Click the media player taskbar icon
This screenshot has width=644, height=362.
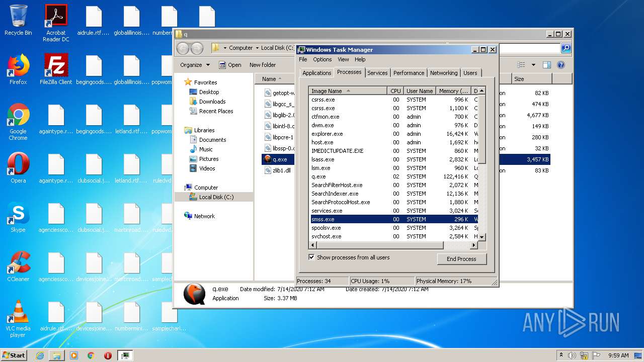pyautogui.click(x=74, y=355)
